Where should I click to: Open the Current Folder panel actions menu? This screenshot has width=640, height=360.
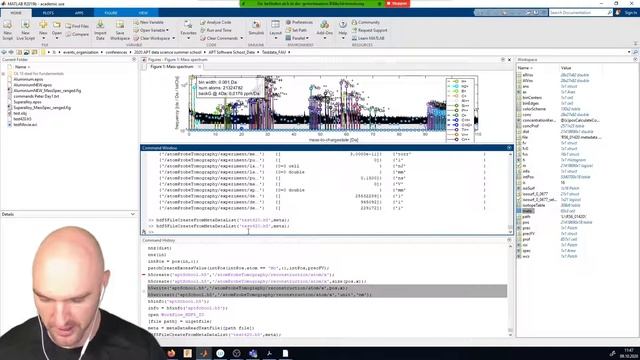[x=134, y=60]
